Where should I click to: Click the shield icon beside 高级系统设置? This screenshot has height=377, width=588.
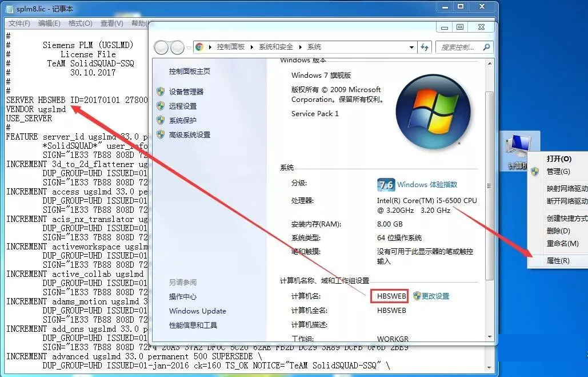(x=161, y=134)
